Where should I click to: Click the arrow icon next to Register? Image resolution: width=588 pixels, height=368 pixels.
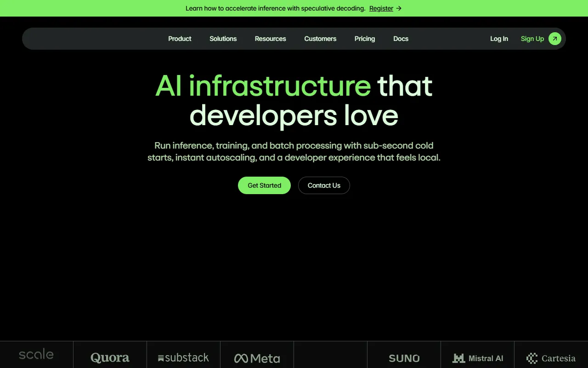(x=399, y=8)
